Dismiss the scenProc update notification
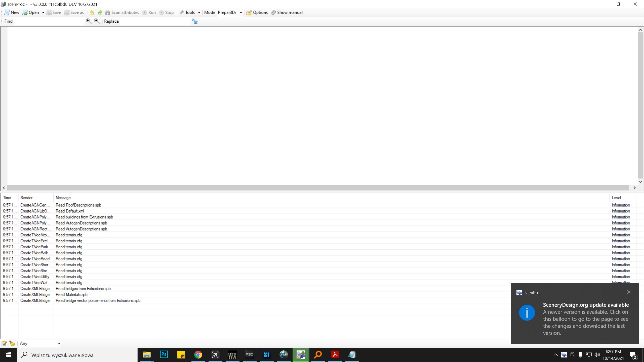This screenshot has width=644, height=362. (629, 292)
